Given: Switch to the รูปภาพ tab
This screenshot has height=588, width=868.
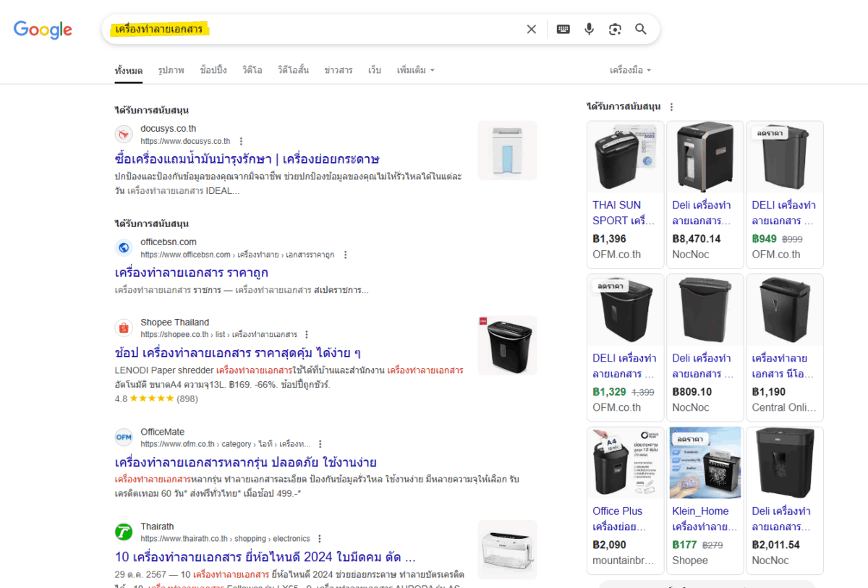Looking at the screenshot, I should click(x=171, y=70).
